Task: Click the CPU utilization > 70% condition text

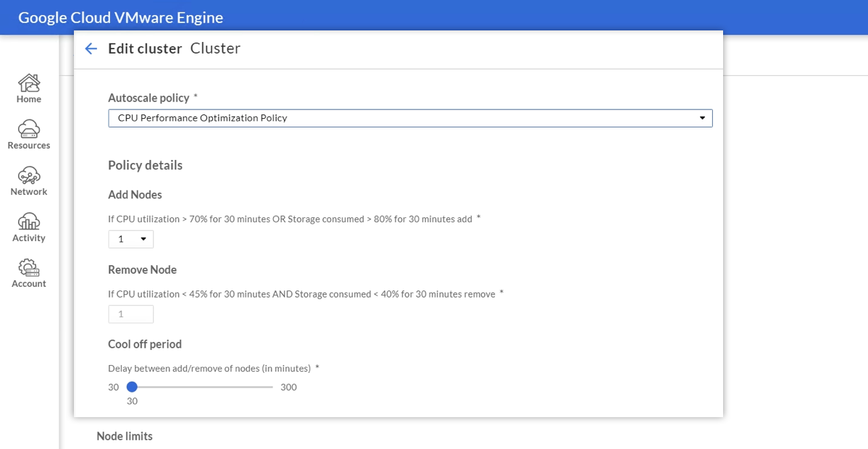Action: (290, 219)
